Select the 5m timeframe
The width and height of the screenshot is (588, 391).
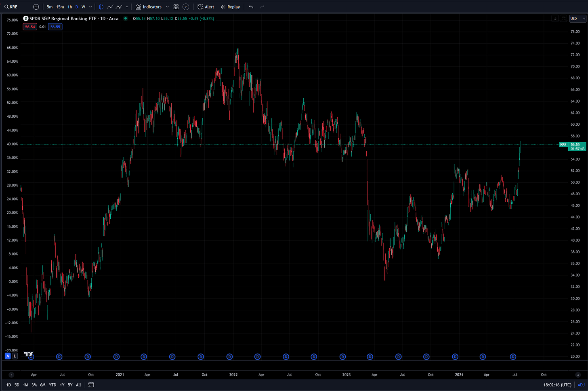[50, 7]
